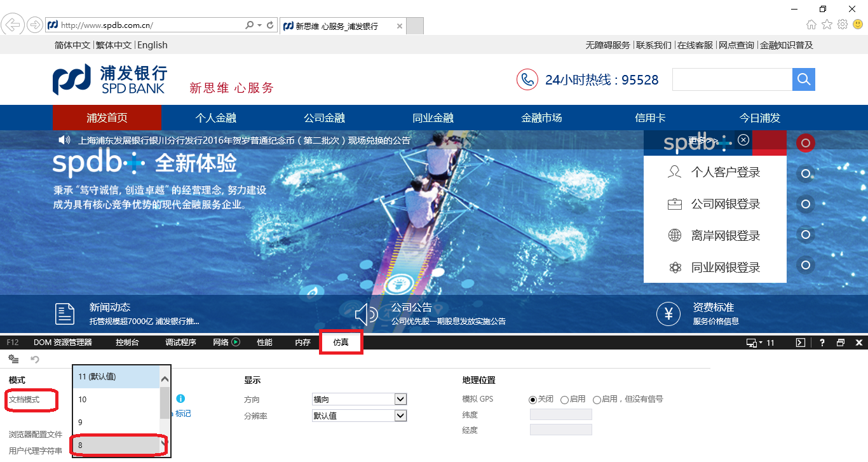Switch to 控制台 tab

click(127, 343)
